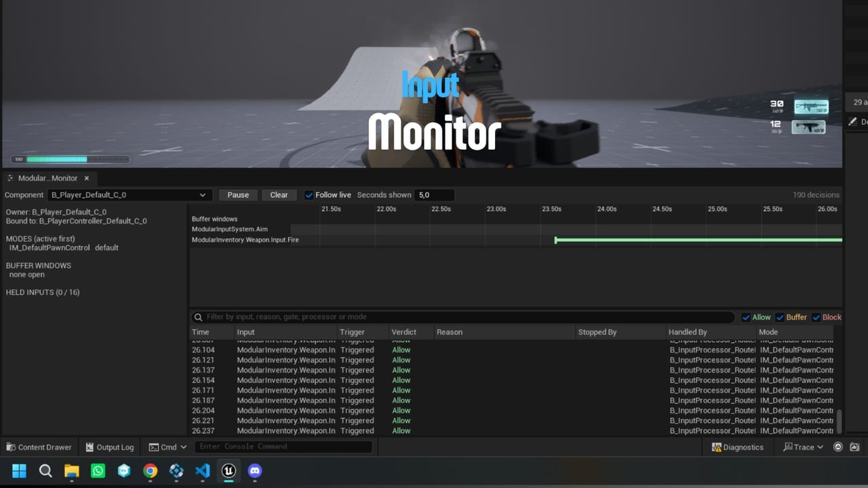The width and height of the screenshot is (868, 488).
Task: Switch to Unreal Engine in the taskbar
Action: pyautogui.click(x=229, y=471)
